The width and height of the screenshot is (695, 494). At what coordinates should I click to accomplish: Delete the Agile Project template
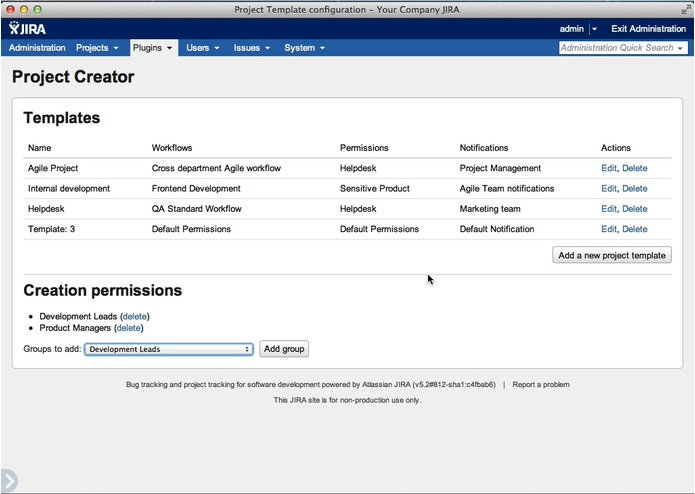pos(635,168)
